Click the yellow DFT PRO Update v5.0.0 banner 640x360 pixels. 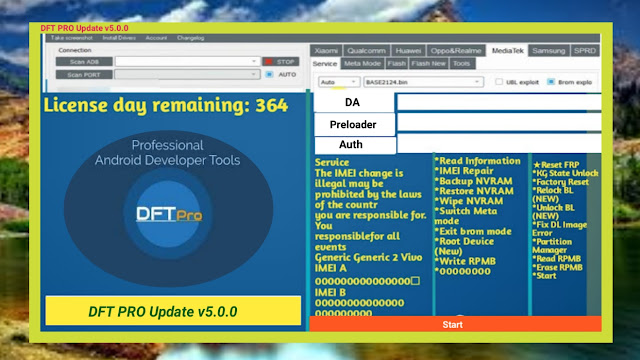(x=173, y=311)
